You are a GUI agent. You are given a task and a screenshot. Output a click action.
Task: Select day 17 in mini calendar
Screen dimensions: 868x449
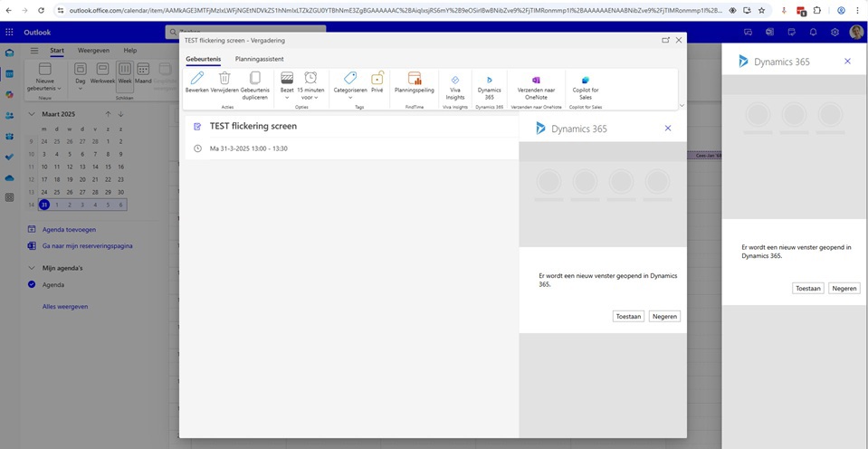[x=44, y=179]
